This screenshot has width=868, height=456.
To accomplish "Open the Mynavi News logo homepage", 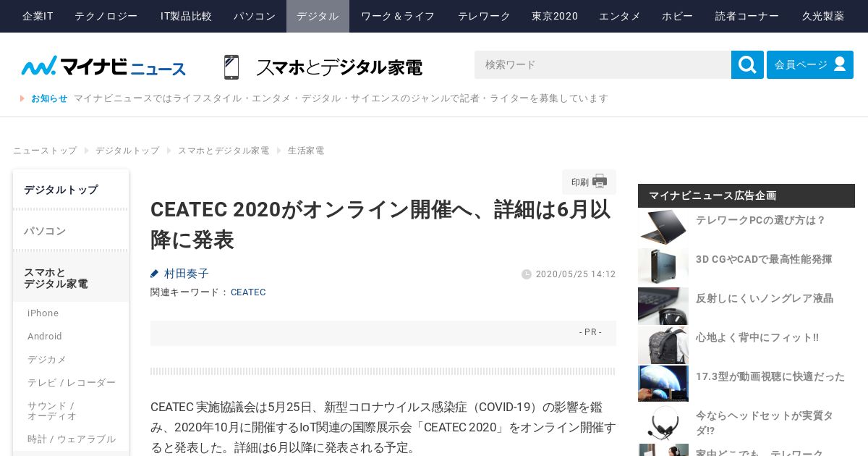I will (x=103, y=66).
